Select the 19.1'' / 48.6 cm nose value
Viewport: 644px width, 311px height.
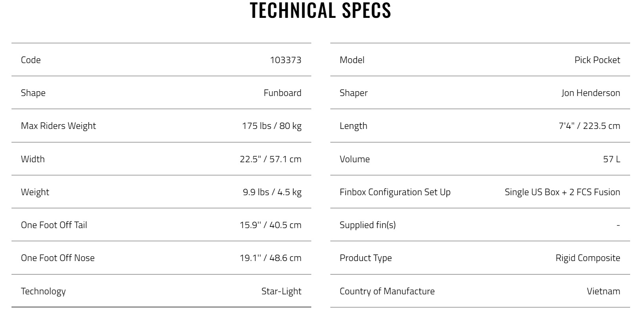point(270,258)
